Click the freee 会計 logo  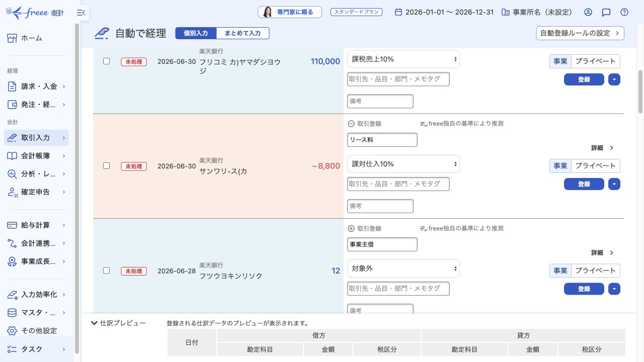click(35, 12)
